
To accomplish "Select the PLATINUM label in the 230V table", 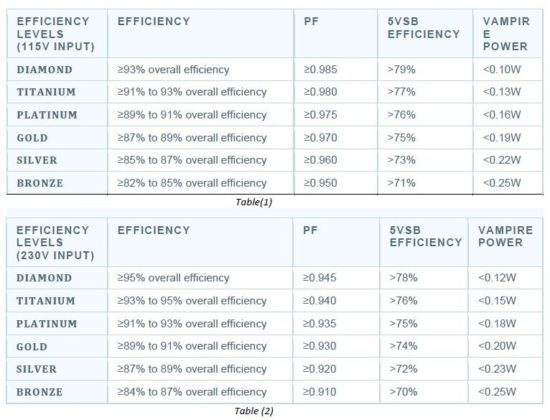I will coord(47,324).
